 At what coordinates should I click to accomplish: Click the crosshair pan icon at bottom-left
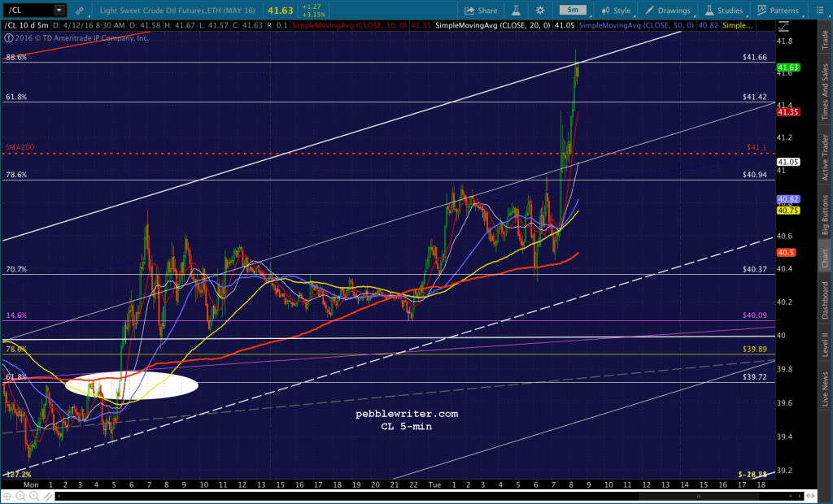(x=7, y=496)
